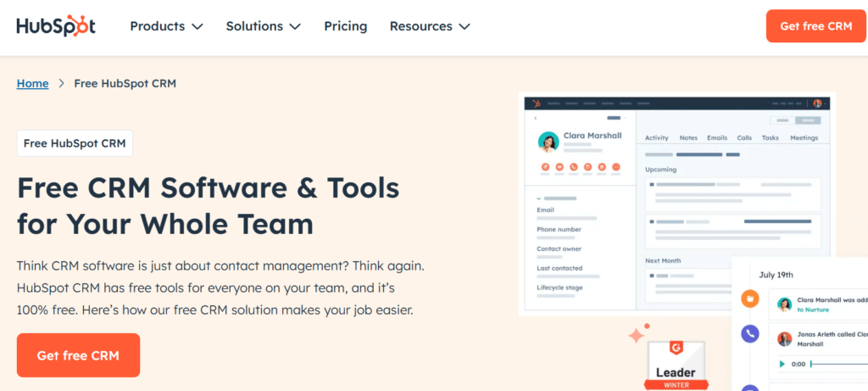Image resolution: width=868 pixels, height=391 pixels.
Task: Open the small dropdown caret atop the contact panel
Action: pos(625,118)
